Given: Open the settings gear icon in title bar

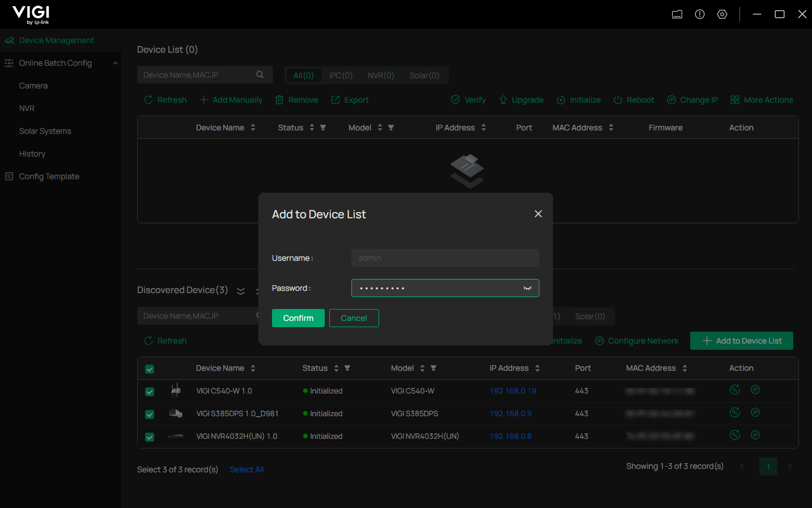Looking at the screenshot, I should coord(722,14).
